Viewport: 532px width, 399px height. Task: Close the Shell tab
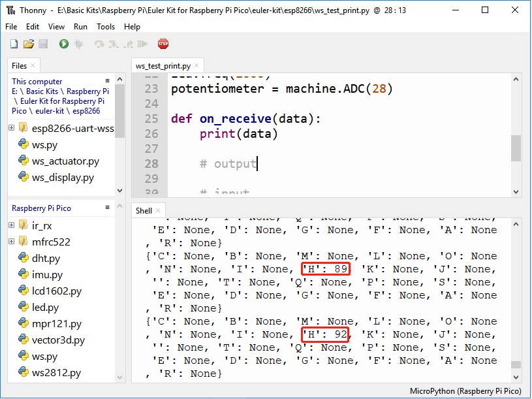[x=158, y=210]
